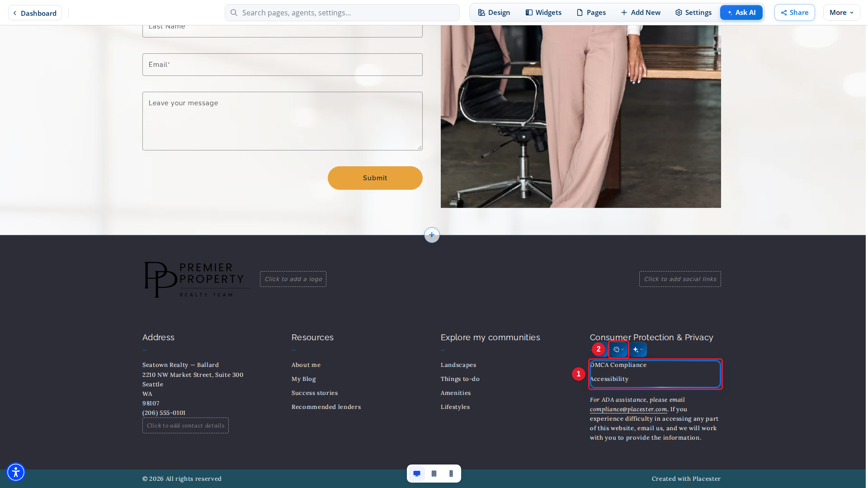Viewport: 868px width, 488px height.
Task: Open the DMCA Compliance link
Action: [618, 365]
